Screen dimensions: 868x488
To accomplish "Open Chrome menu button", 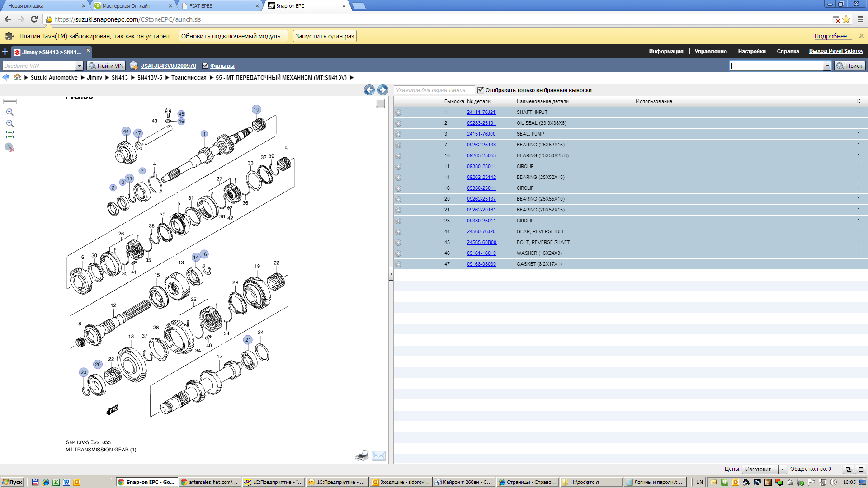I will pyautogui.click(x=860, y=19).
